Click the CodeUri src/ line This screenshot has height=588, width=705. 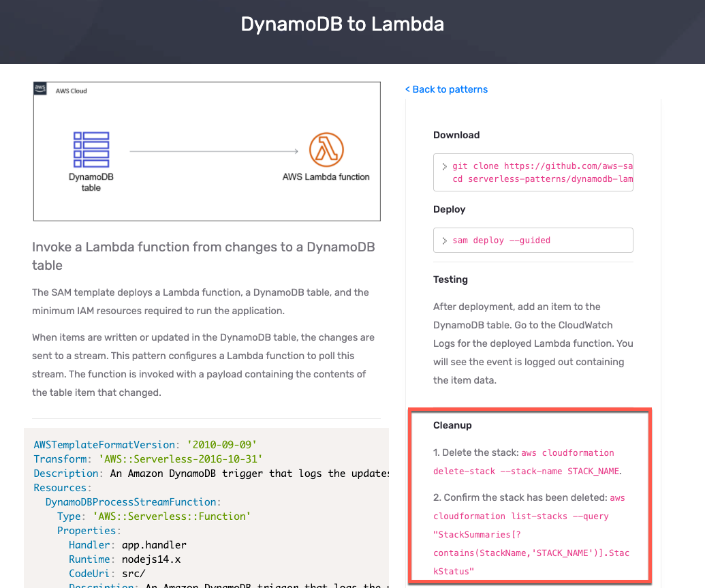(x=107, y=574)
